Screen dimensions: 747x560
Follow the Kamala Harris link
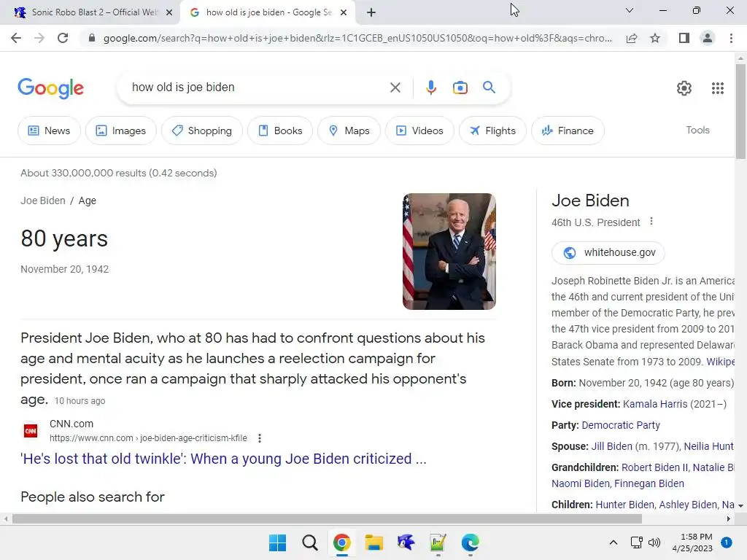(655, 404)
